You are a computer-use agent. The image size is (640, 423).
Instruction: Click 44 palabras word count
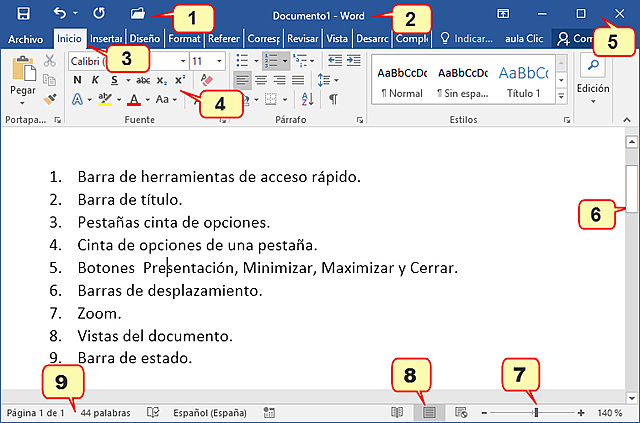105,413
